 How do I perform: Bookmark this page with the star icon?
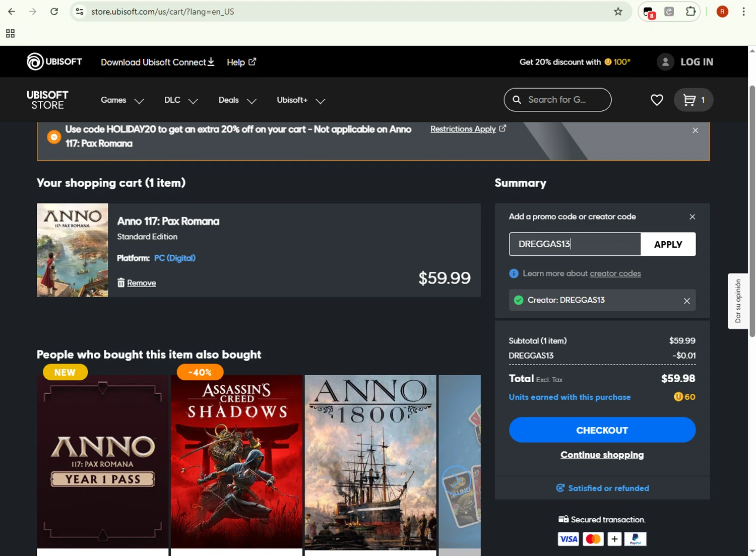[x=618, y=12]
